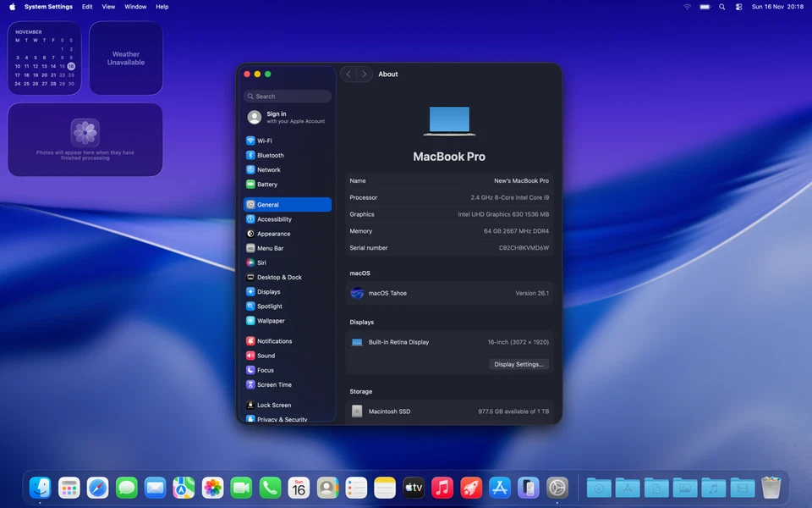This screenshot has width=812, height=508.
Task: Go to Accessibility settings
Action: tap(274, 219)
